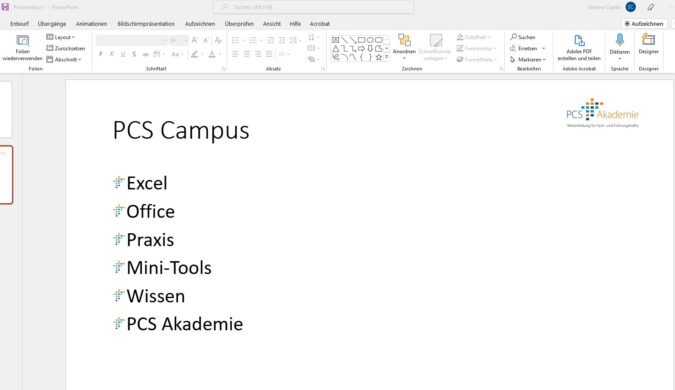Open the change case Aa dropdown

[x=177, y=54]
